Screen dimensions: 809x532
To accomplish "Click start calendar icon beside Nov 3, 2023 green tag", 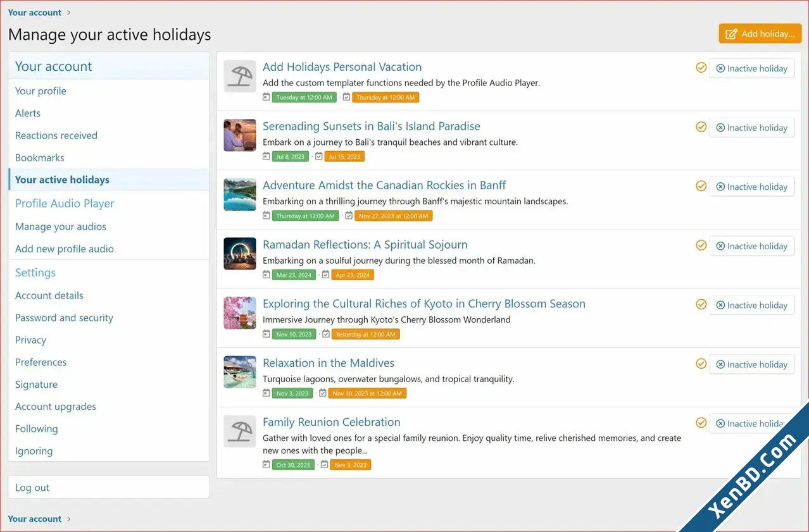I will pyautogui.click(x=267, y=393).
